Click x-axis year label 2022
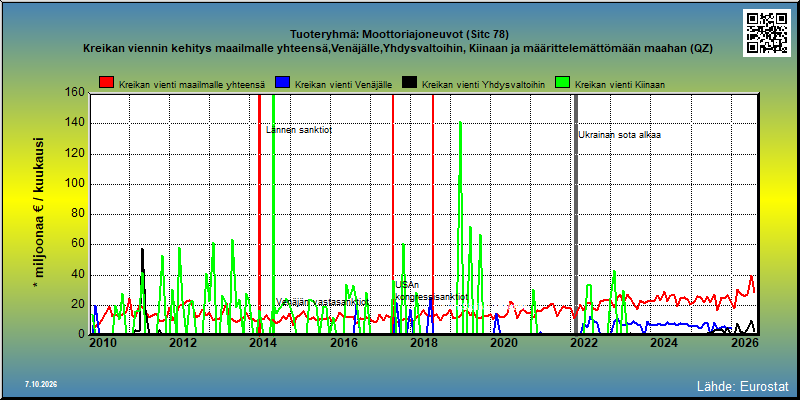The image size is (800, 400). 583,342
